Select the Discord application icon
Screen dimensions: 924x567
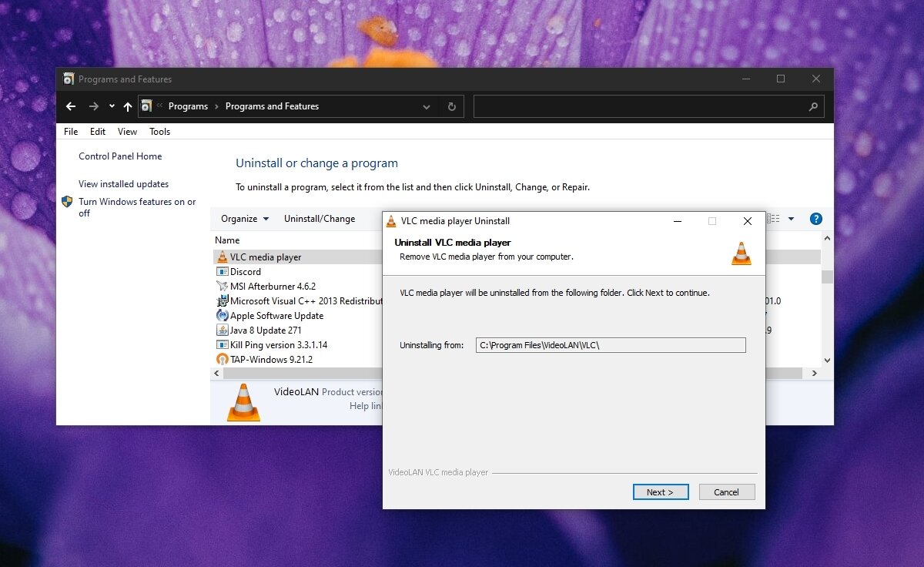pyautogui.click(x=223, y=271)
